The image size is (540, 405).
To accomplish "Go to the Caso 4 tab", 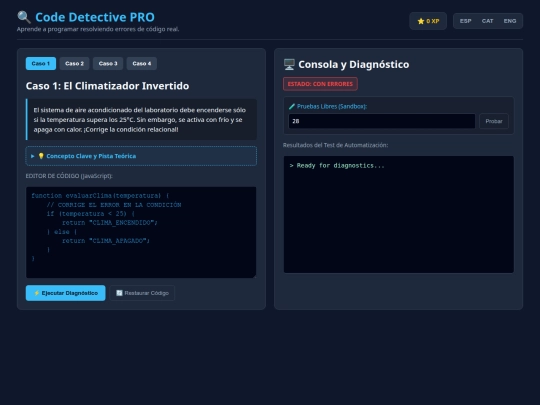I will pyautogui.click(x=142, y=64).
